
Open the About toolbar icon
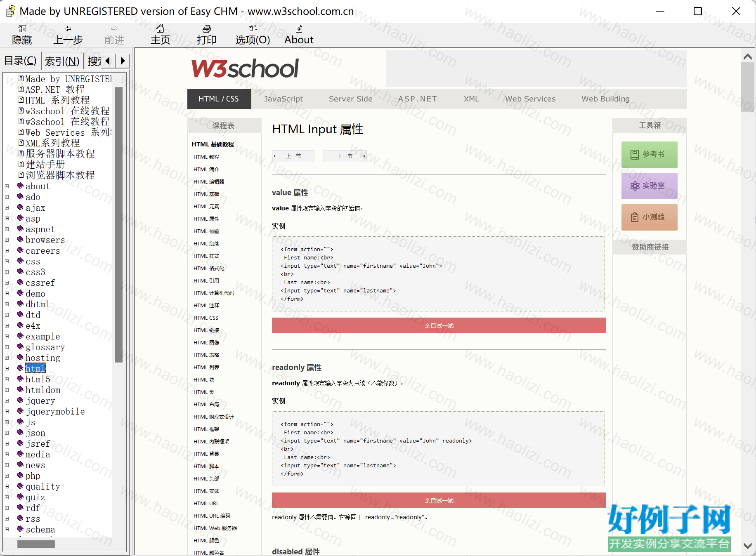(x=299, y=28)
